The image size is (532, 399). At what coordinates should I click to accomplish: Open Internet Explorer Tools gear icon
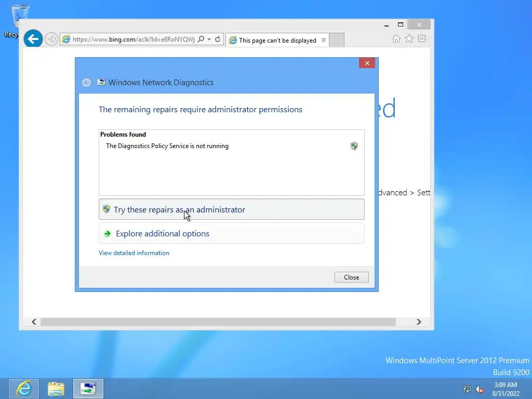[x=422, y=38]
